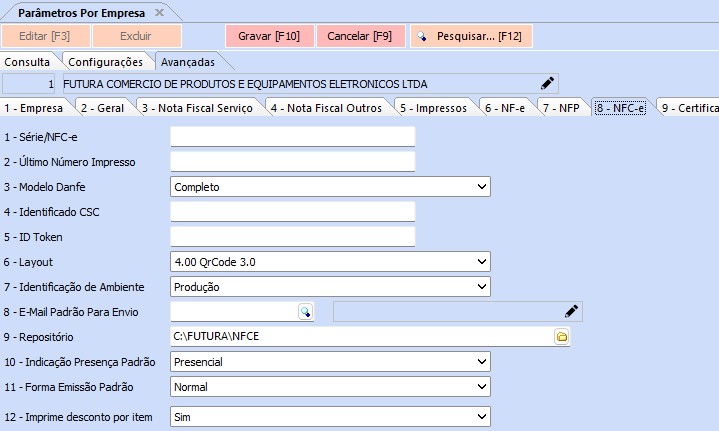This screenshot has width=719, height=431.
Task: Open the folder browser for Repositório
Action: coord(562,337)
